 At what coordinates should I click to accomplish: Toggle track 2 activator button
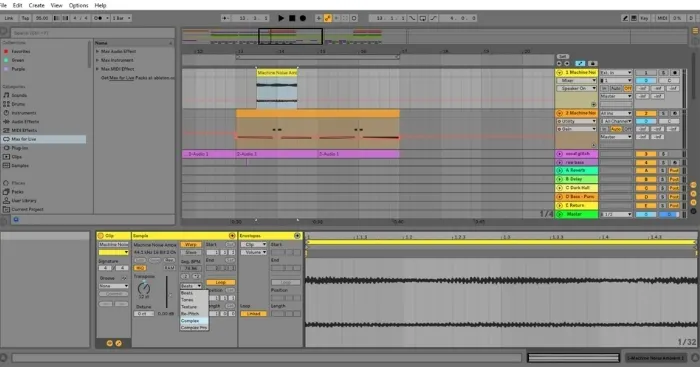tap(646, 113)
